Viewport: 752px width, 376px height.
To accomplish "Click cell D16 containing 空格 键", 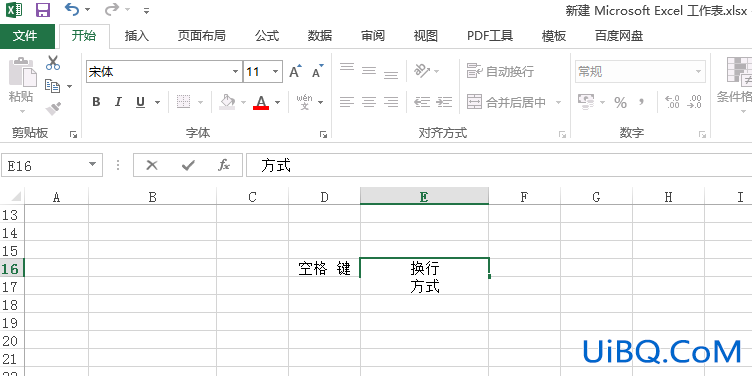I will click(324, 268).
